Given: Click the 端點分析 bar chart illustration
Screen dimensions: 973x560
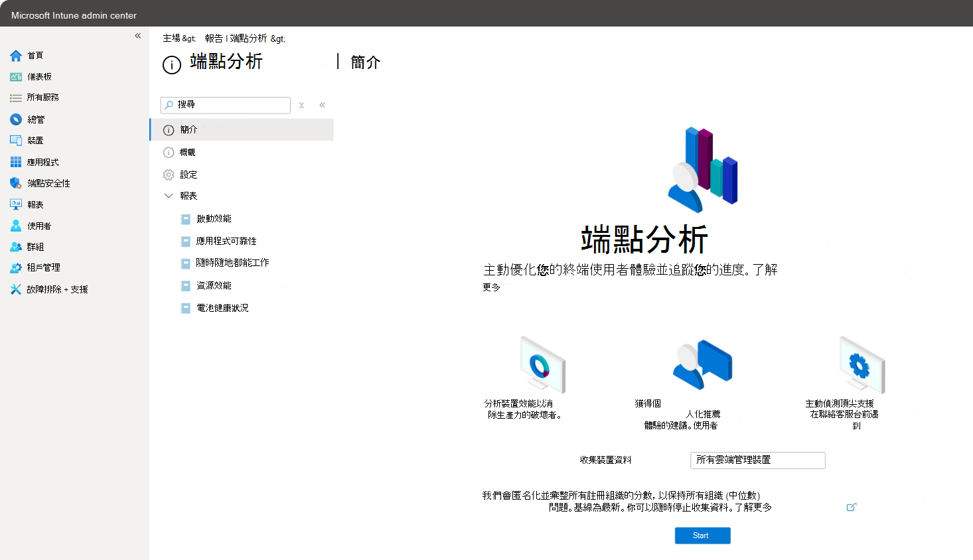Looking at the screenshot, I should click(703, 169).
